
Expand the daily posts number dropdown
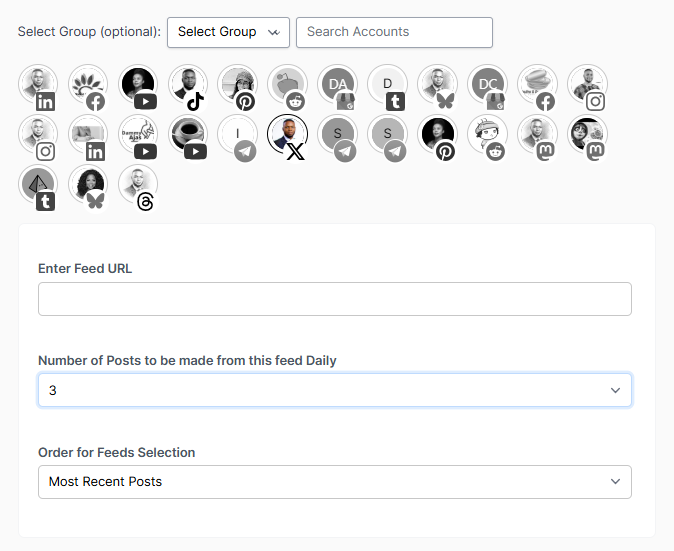click(x=335, y=390)
